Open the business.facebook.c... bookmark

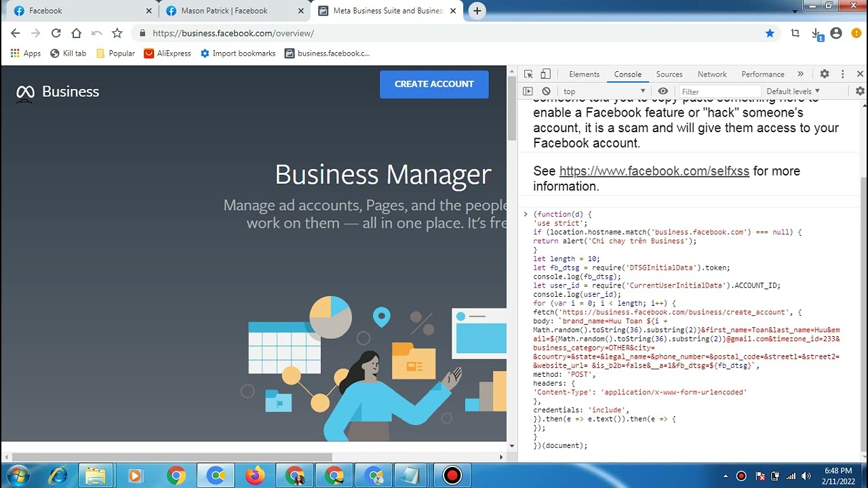pos(328,53)
